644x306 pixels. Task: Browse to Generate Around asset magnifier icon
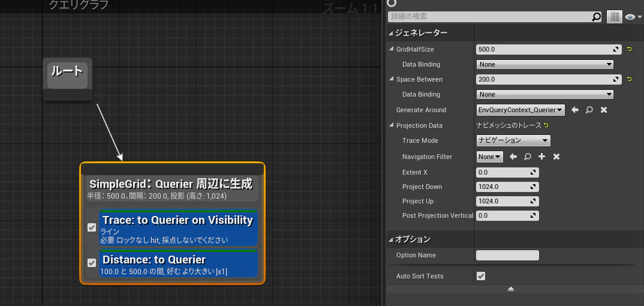point(589,110)
